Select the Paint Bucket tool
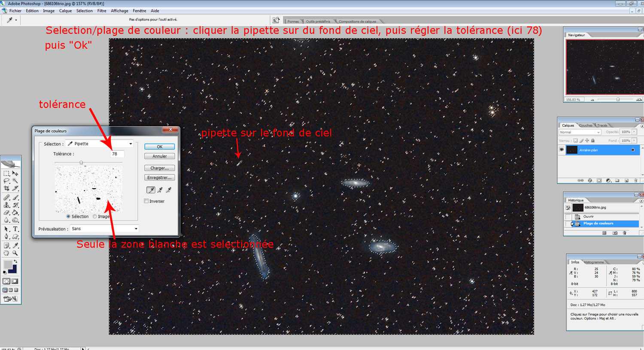 [15, 212]
